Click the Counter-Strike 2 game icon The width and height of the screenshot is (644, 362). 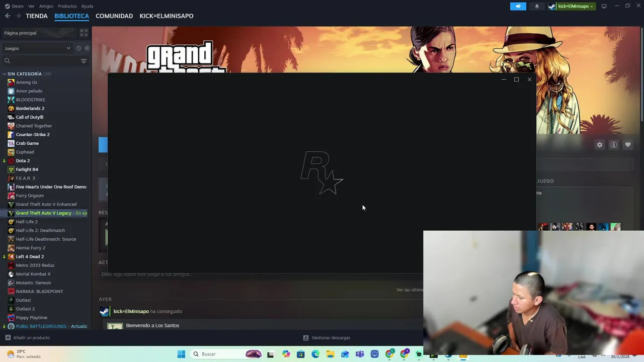[11, 135]
